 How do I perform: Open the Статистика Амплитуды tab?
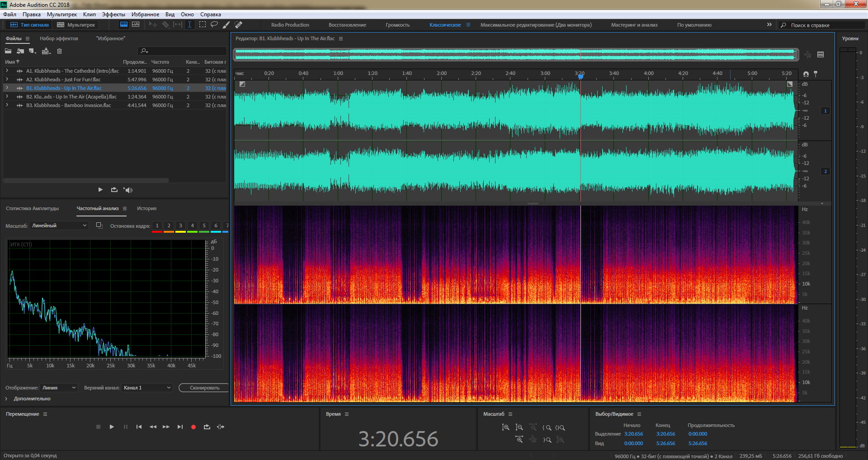(x=33, y=208)
